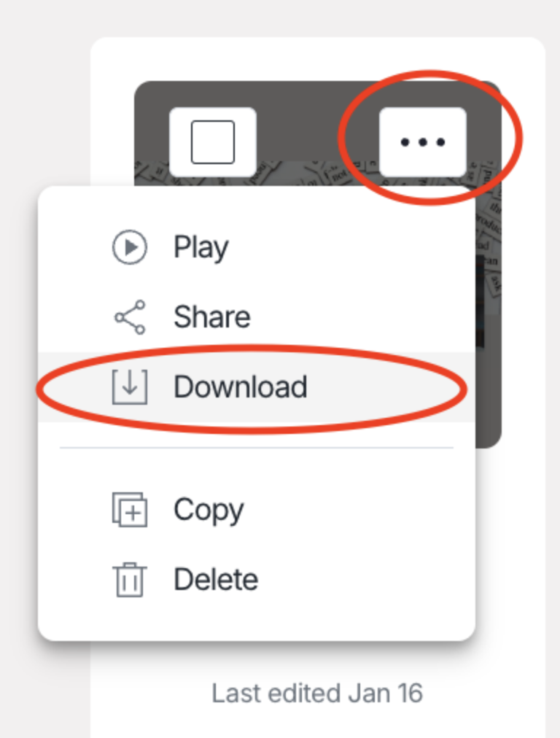Click the three-dots more options icon

coord(423,142)
